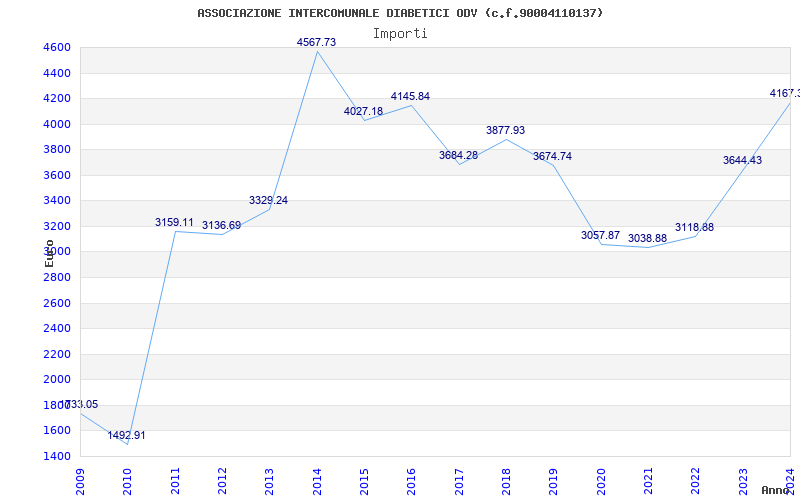
Task: Click the 3684.28 value label
Action: (458, 155)
